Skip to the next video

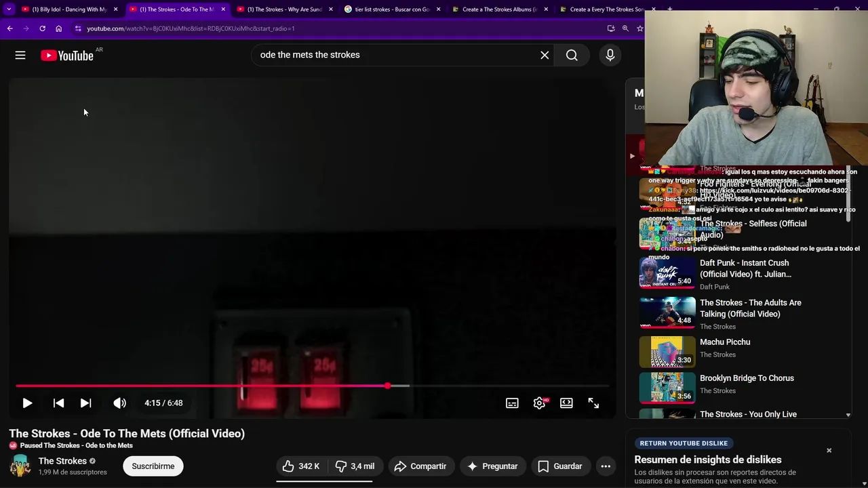click(x=85, y=403)
